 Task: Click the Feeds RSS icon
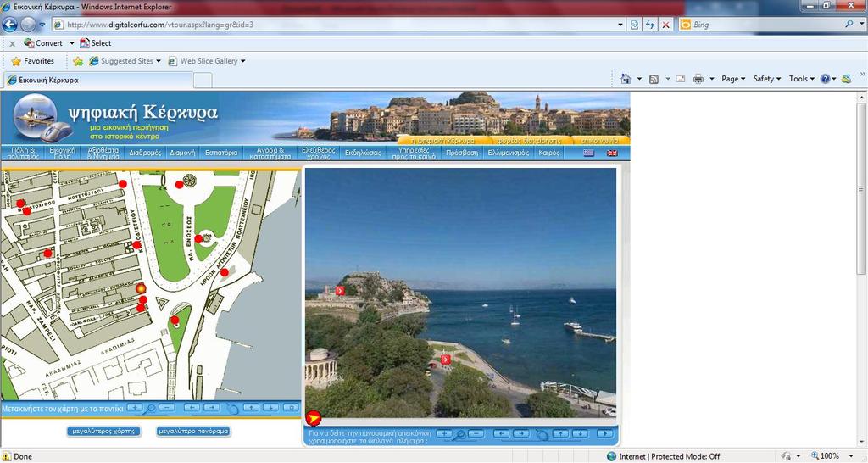tap(654, 79)
